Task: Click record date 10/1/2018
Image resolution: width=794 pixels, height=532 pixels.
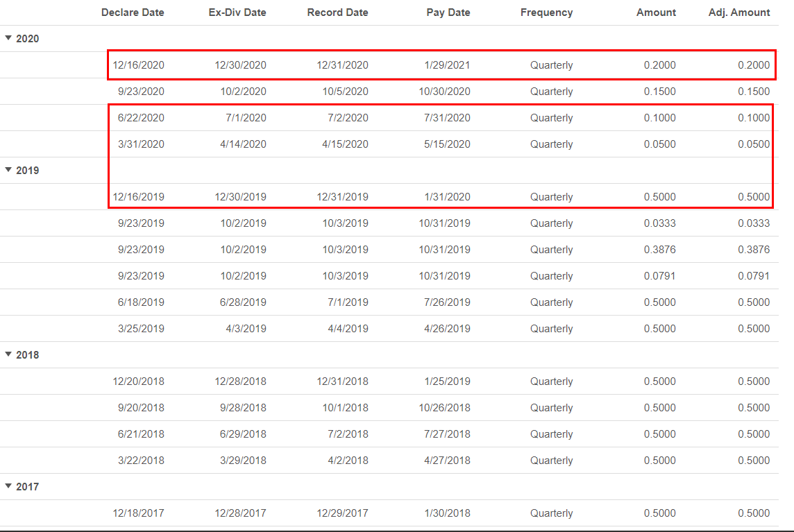Action: (x=346, y=407)
